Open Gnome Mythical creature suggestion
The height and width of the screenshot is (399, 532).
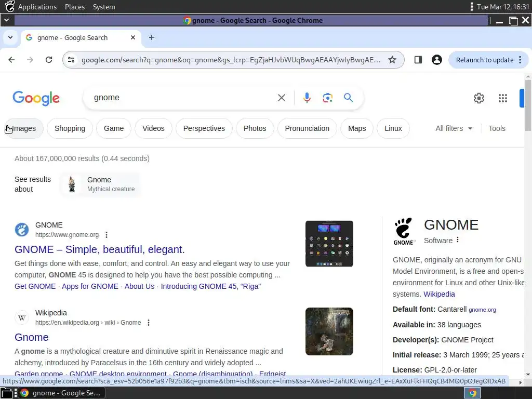pyautogui.click(x=101, y=184)
